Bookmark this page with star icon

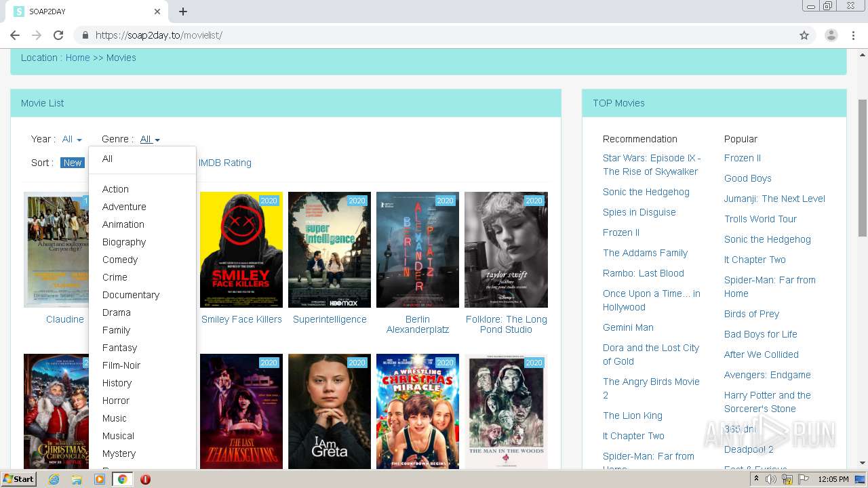[804, 35]
